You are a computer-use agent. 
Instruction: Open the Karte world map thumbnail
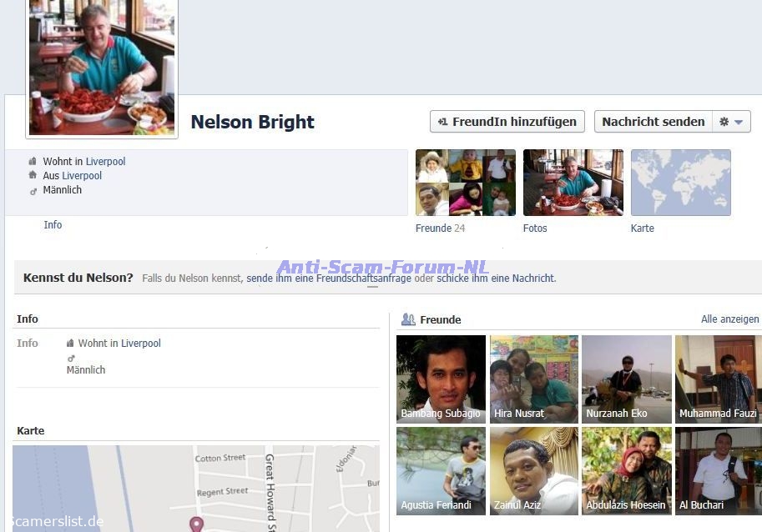coord(680,183)
